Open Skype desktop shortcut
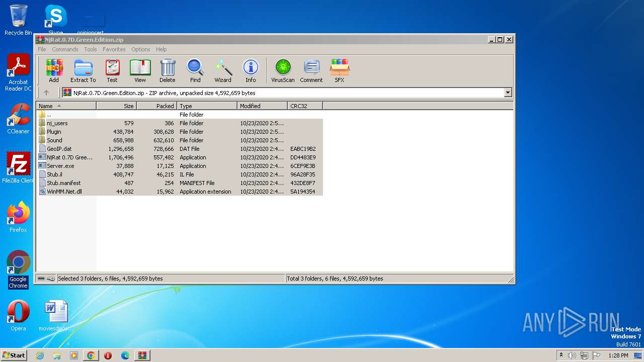Image resolution: width=644 pixels, height=362 pixels. pyautogui.click(x=55, y=20)
